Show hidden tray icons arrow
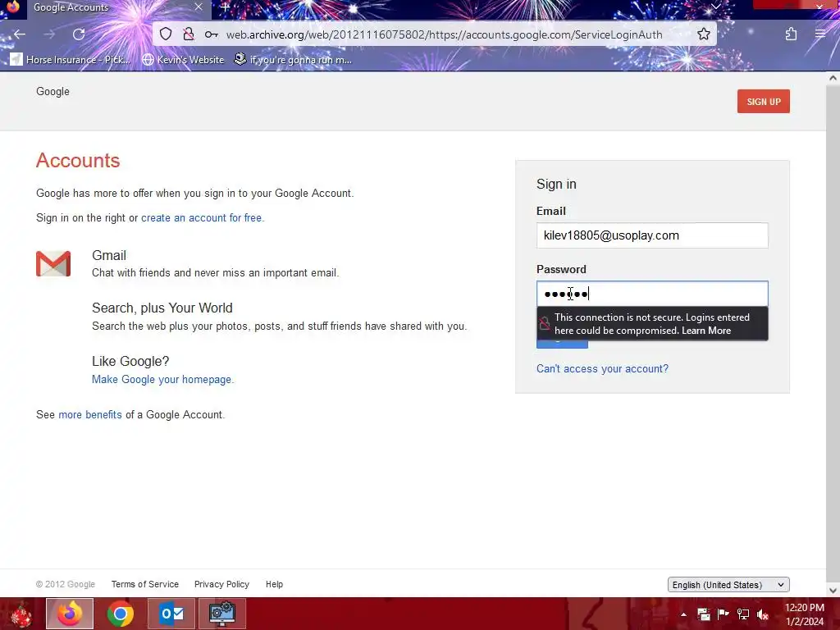 [683, 614]
